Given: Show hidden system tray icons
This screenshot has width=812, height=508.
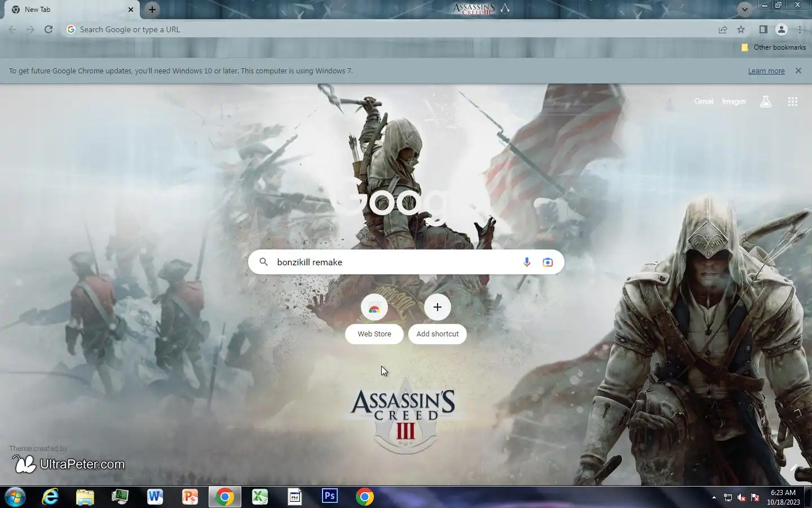Looking at the screenshot, I should (x=714, y=497).
